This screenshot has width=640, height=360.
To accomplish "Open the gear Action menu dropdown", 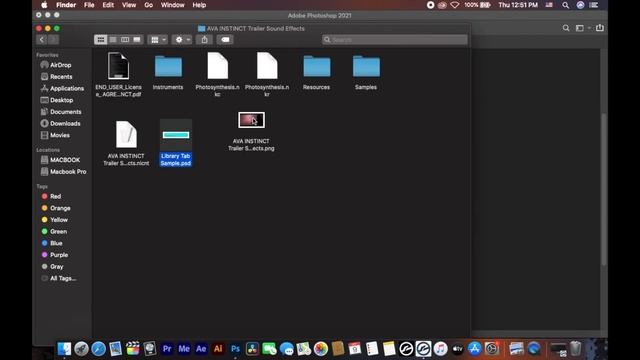I will click(x=182, y=40).
